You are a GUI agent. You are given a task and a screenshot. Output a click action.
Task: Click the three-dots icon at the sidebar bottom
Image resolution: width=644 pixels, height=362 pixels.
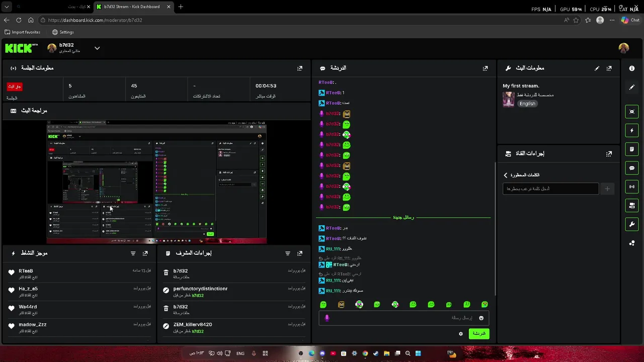click(x=632, y=243)
